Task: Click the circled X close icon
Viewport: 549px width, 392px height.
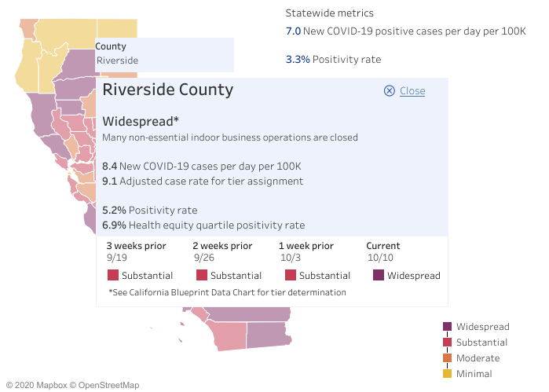Action: (389, 91)
